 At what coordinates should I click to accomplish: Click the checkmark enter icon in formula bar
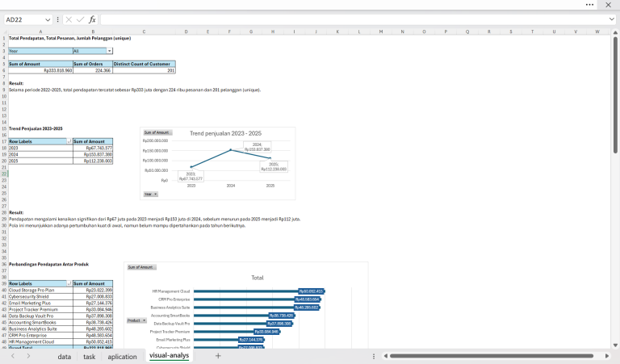tap(80, 19)
